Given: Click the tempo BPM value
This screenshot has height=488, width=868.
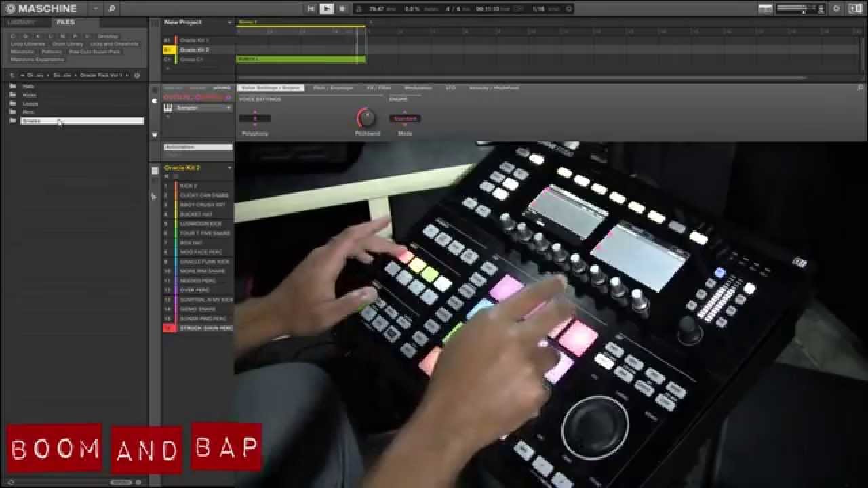Looking at the screenshot, I should pyautogui.click(x=377, y=9).
